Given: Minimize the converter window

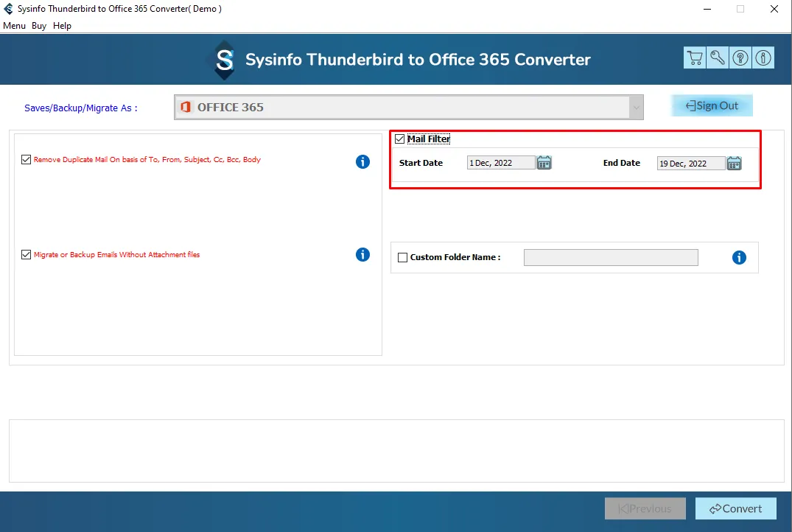Looking at the screenshot, I should coord(707,9).
